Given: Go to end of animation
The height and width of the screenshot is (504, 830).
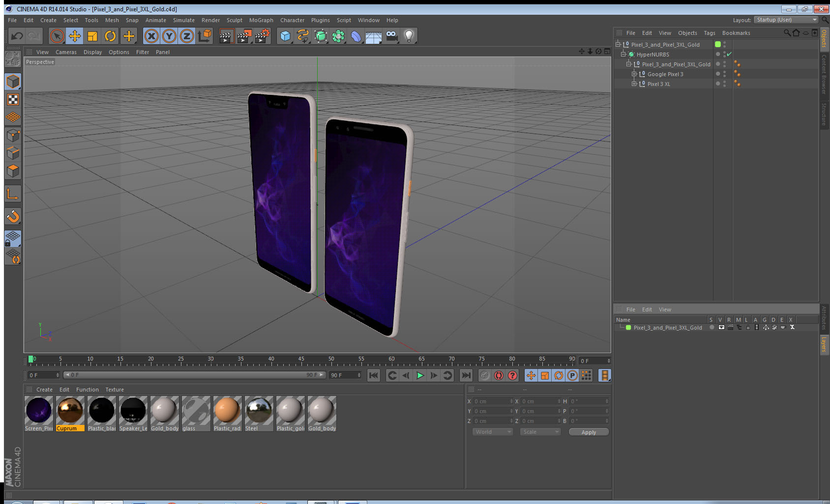Looking at the screenshot, I should click(466, 375).
